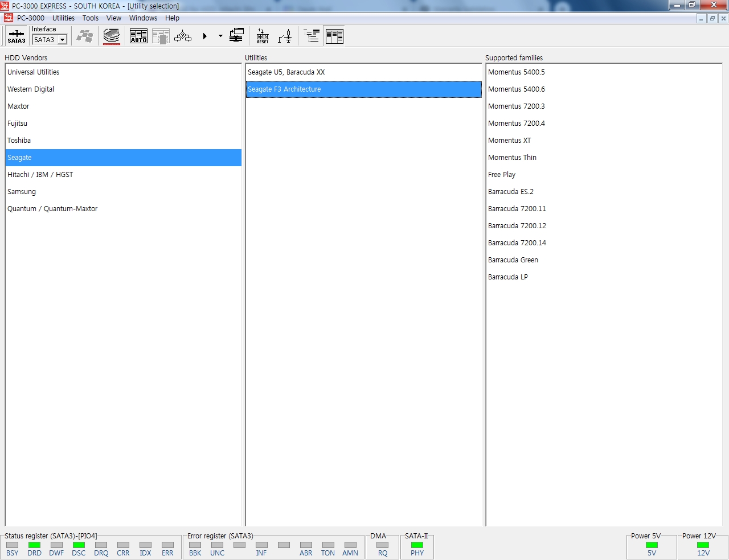
Task: Click the tree list view toolbar icon
Action: coord(311,36)
